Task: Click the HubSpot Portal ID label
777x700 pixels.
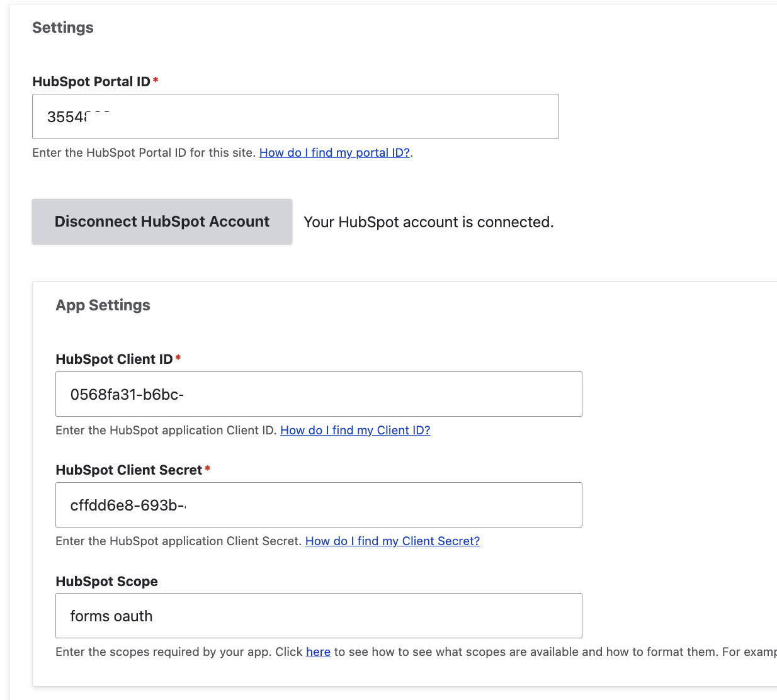Action: [91, 81]
